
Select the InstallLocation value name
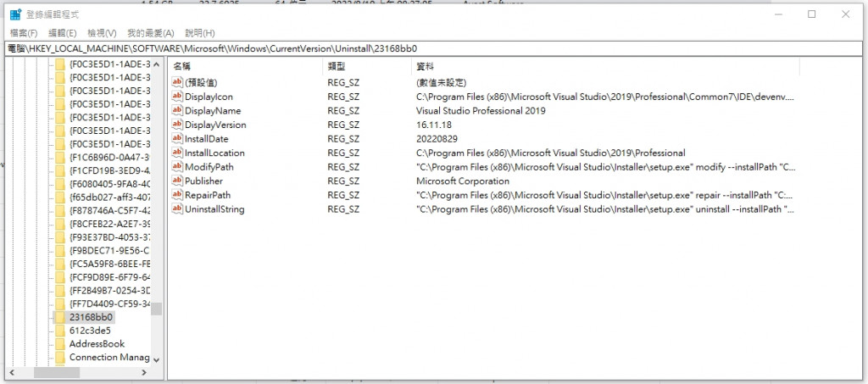pos(214,153)
